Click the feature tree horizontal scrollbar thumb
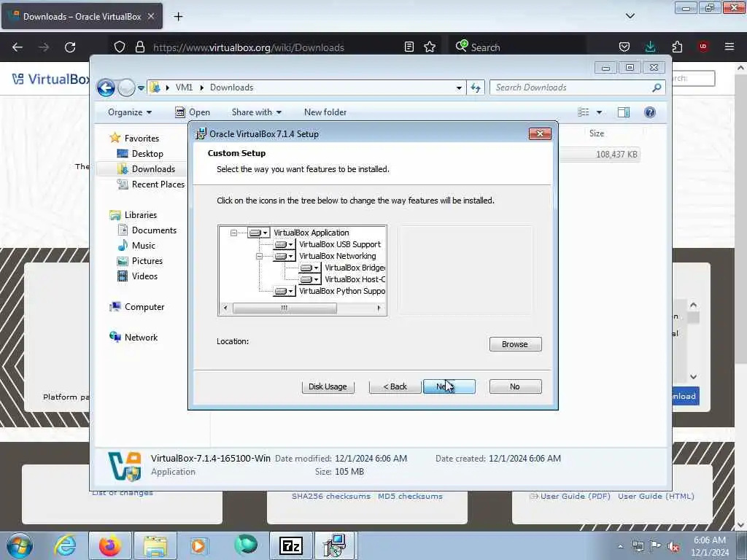Viewport: 747px width, 560px height. click(x=285, y=308)
